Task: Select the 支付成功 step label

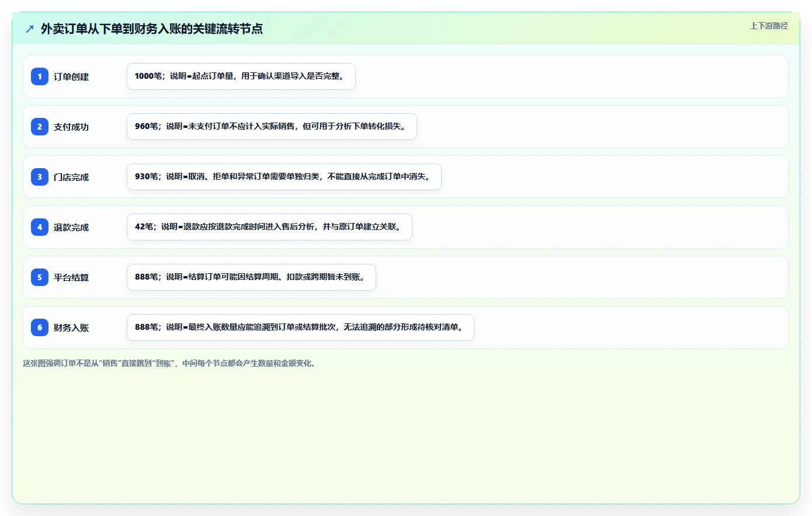Action: [x=71, y=127]
